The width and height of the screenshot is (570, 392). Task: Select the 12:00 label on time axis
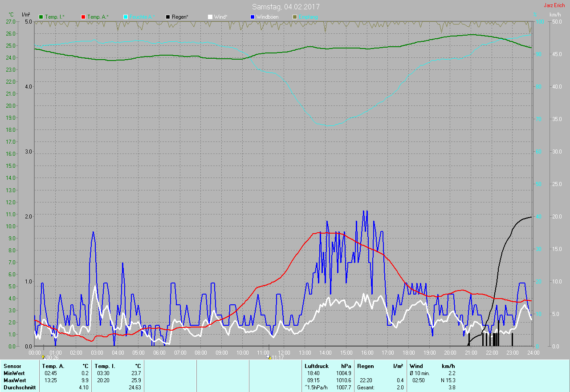coord(284,353)
